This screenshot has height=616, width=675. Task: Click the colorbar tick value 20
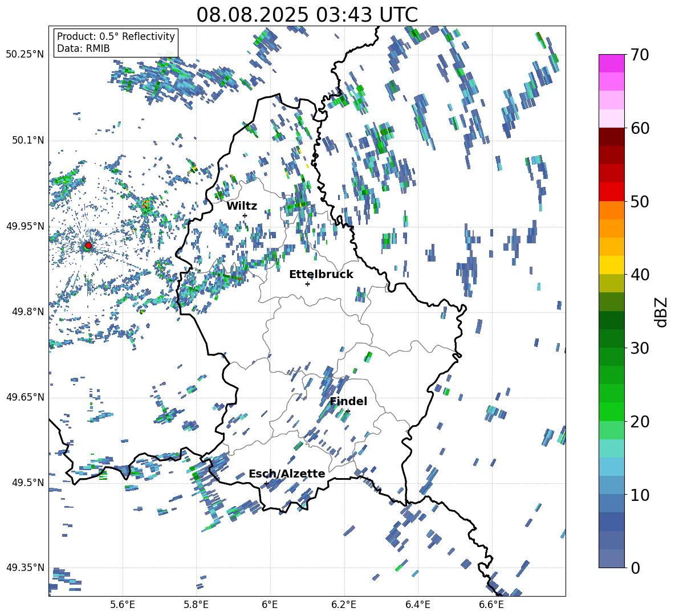tap(639, 422)
